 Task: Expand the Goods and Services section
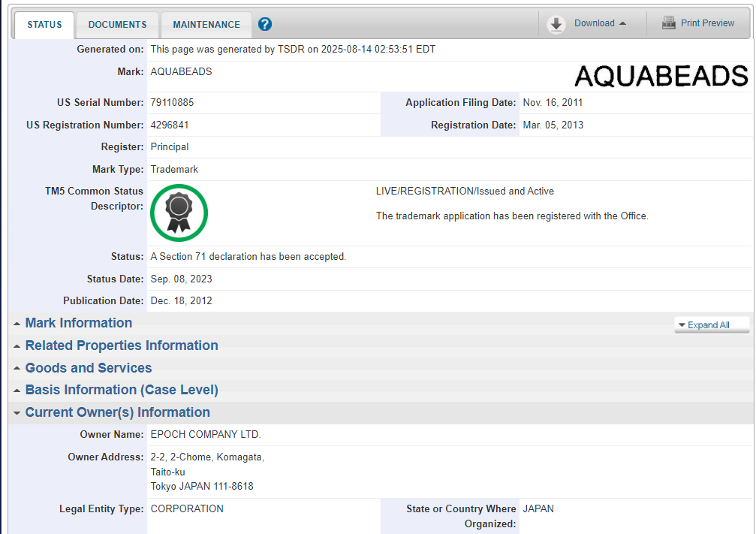click(88, 368)
